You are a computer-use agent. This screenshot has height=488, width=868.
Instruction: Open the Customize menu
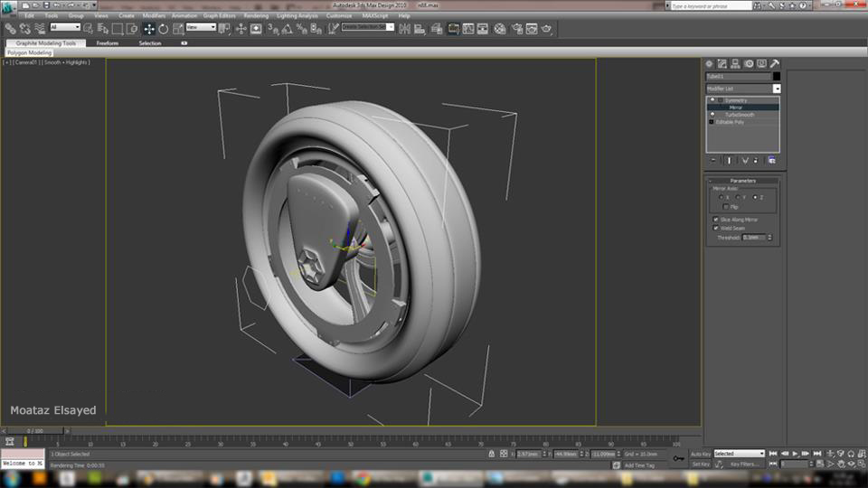[x=339, y=16]
